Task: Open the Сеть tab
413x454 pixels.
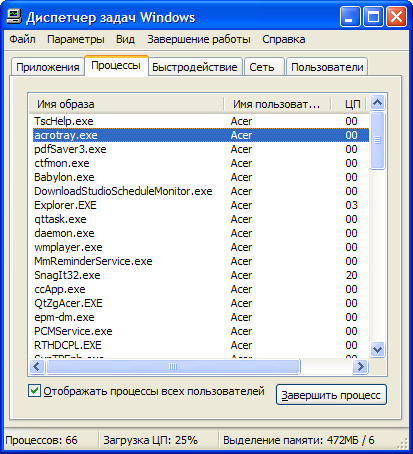Action: (264, 67)
